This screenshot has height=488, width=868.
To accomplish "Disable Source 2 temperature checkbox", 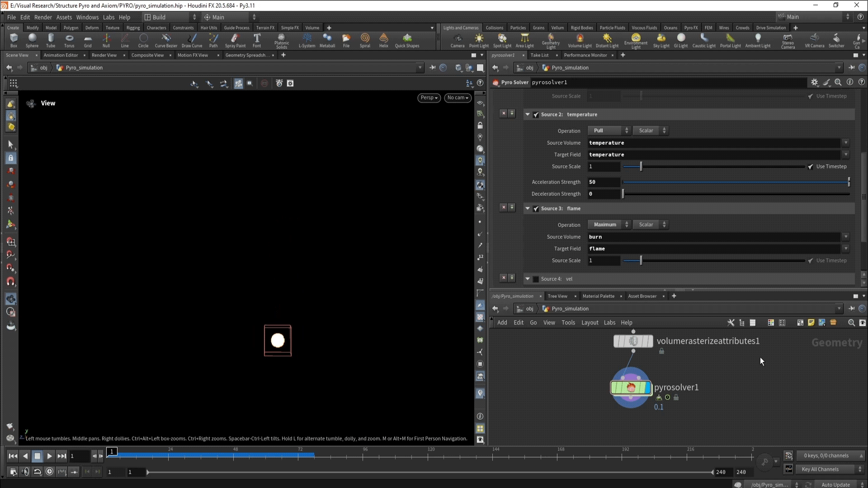I will 536,115.
